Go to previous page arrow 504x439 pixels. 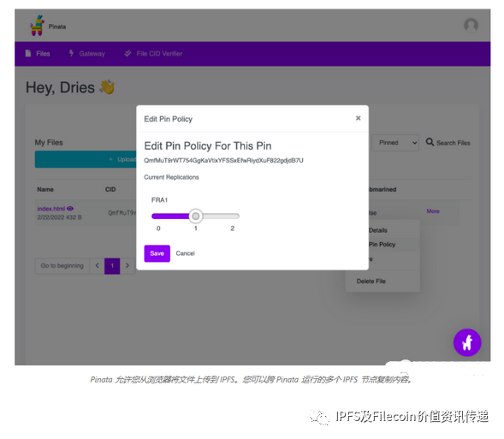(97, 266)
